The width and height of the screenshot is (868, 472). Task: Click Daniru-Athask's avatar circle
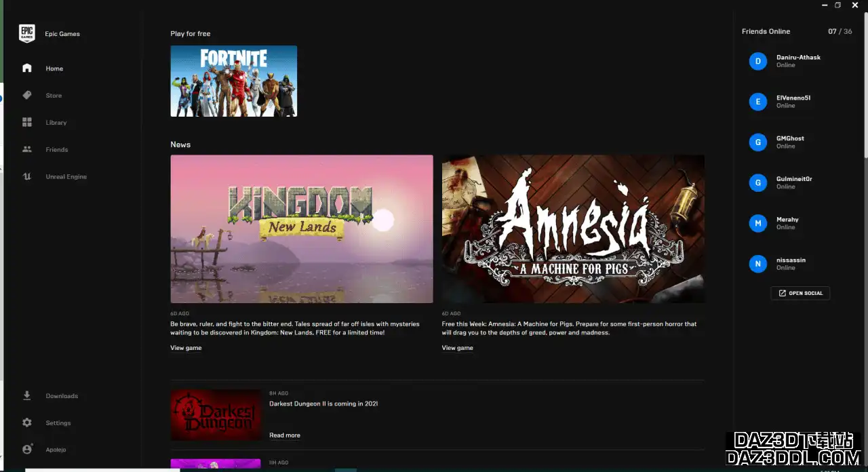click(757, 61)
